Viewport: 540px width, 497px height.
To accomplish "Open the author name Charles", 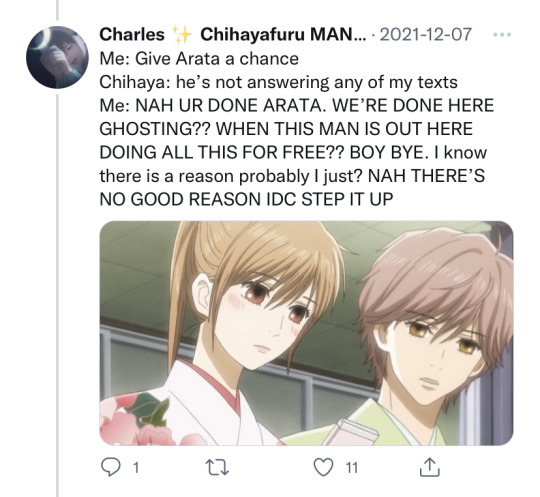I will [x=132, y=34].
